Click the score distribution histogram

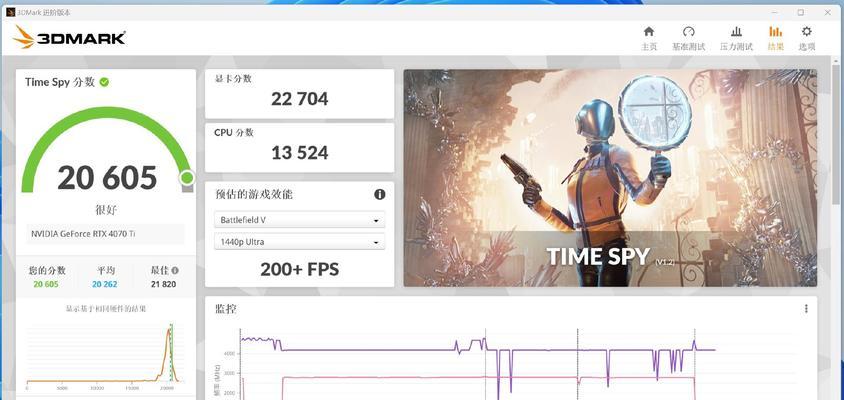click(104, 356)
